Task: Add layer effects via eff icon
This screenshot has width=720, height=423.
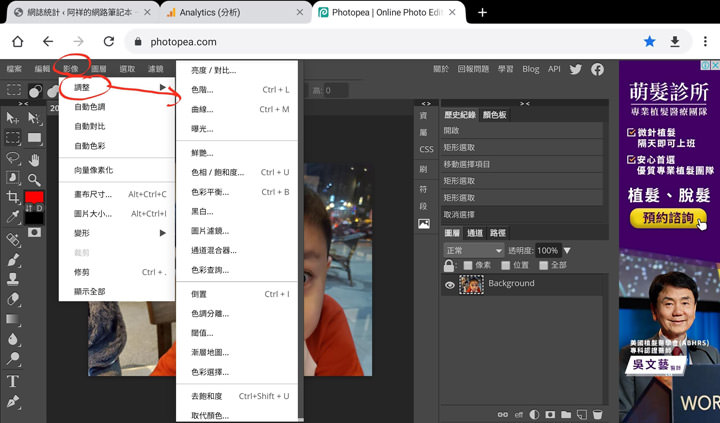Action: (518, 414)
